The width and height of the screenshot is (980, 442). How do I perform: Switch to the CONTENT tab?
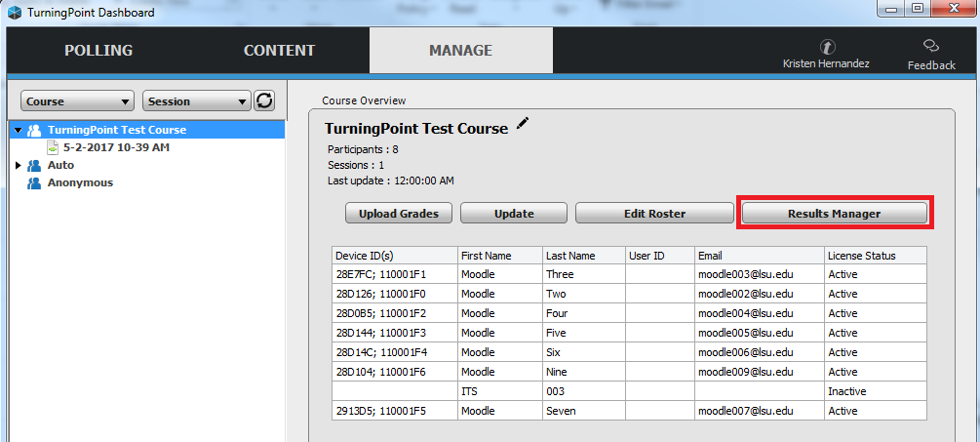(279, 51)
